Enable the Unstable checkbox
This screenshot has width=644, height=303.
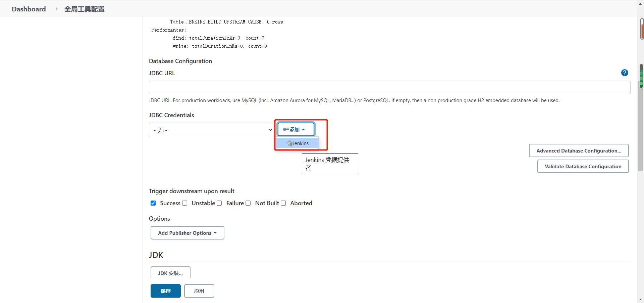[x=185, y=203]
